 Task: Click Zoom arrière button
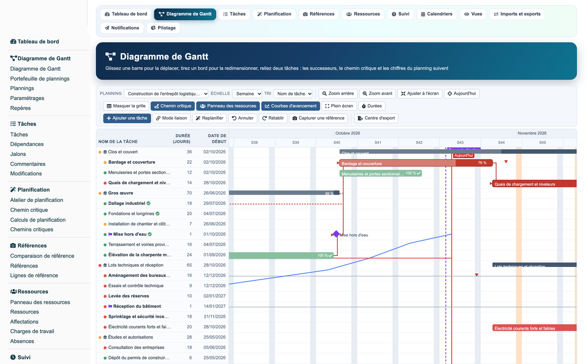tap(338, 94)
